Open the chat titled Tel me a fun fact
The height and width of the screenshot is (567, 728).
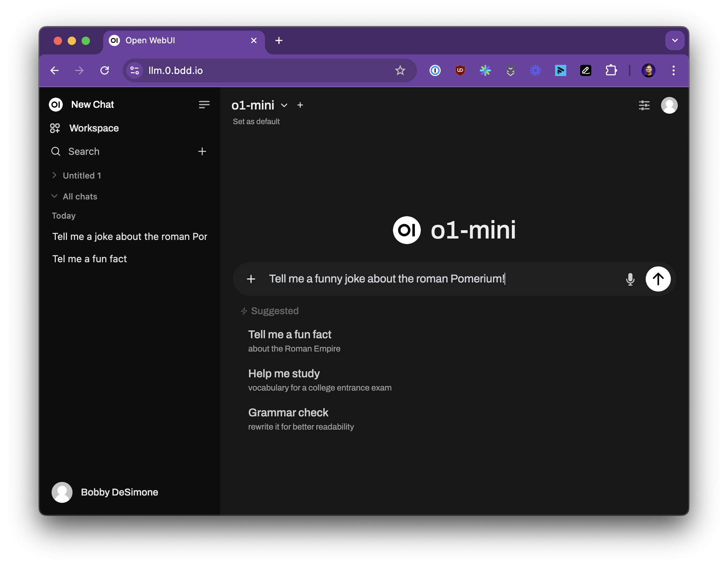coord(90,258)
